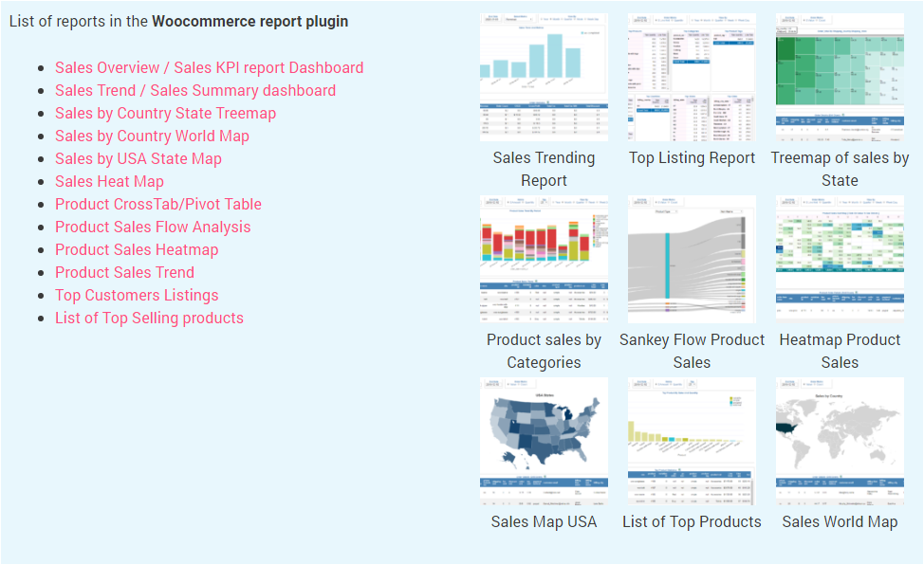Open the Sales by USA State Map link
924x565 pixels.
(139, 159)
